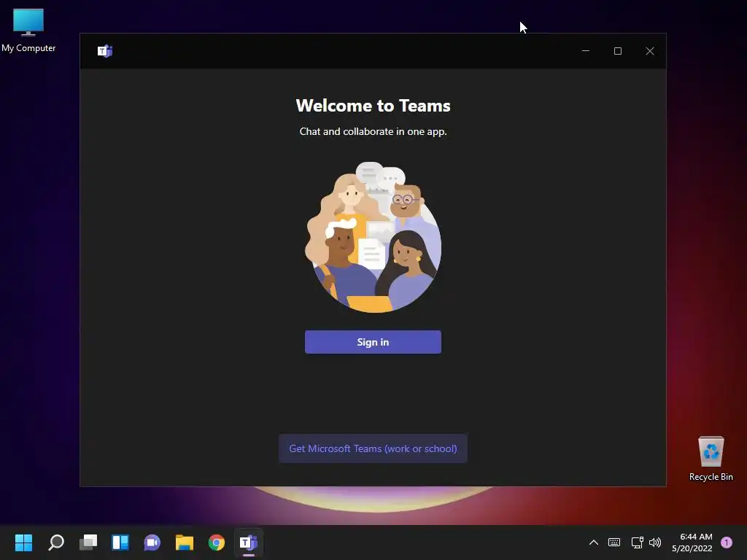
Task: Click the people illustration in Teams
Action: [373, 237]
